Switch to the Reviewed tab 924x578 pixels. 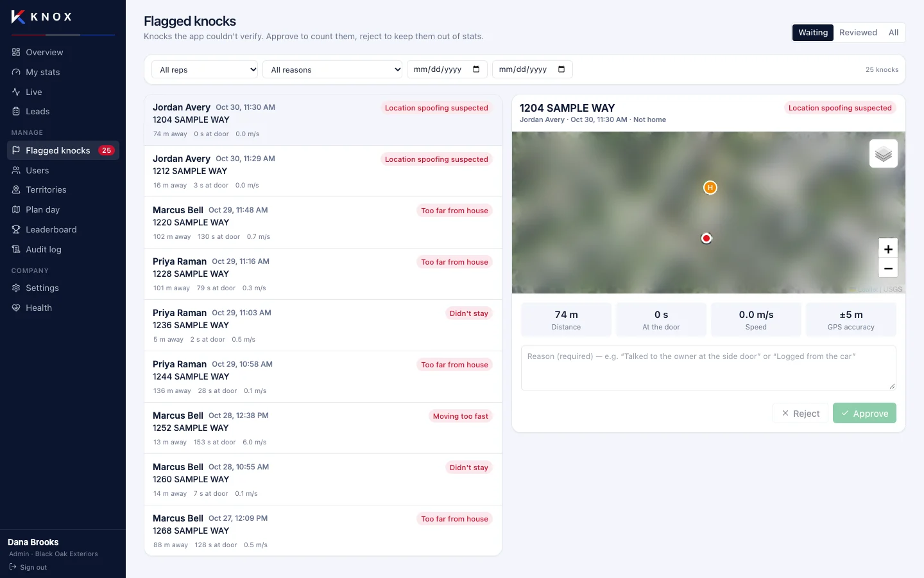point(858,33)
